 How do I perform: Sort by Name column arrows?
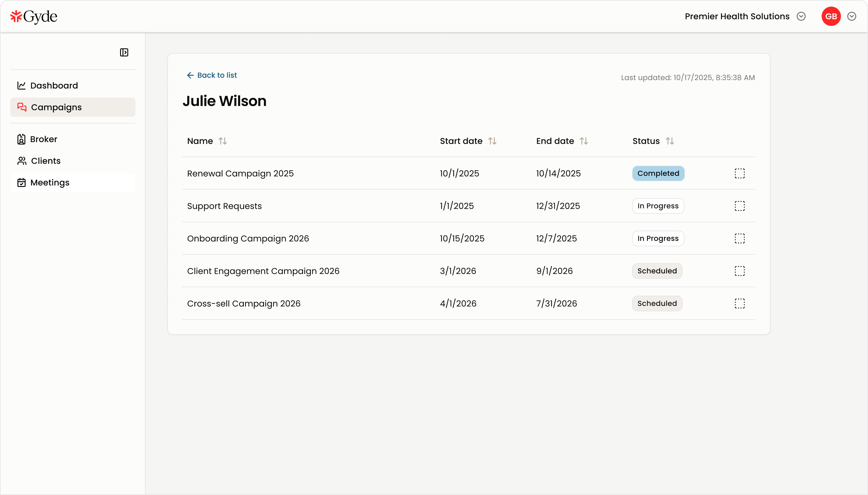[222, 141]
